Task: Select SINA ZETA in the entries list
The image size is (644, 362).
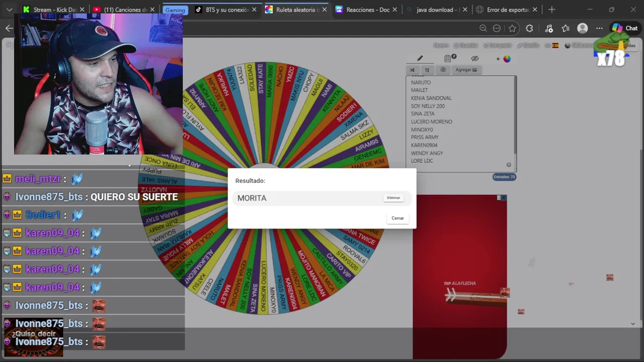Action: 423,114
